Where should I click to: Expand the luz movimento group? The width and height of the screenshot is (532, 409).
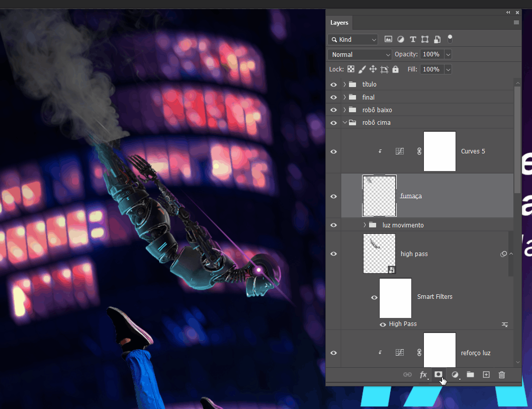click(x=365, y=225)
